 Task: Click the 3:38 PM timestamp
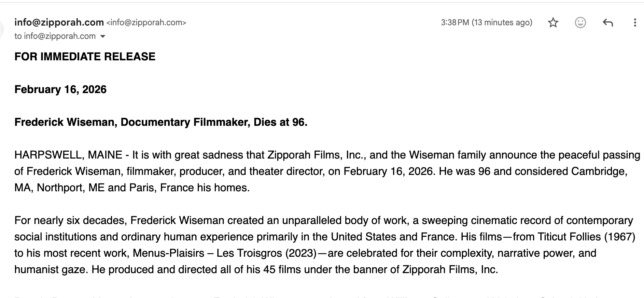click(486, 23)
